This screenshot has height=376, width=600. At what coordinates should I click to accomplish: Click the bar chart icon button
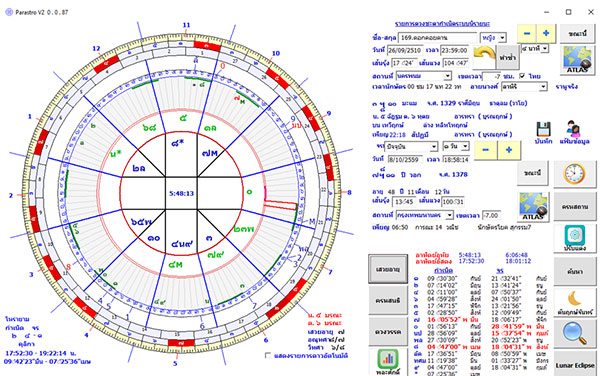(x=388, y=359)
